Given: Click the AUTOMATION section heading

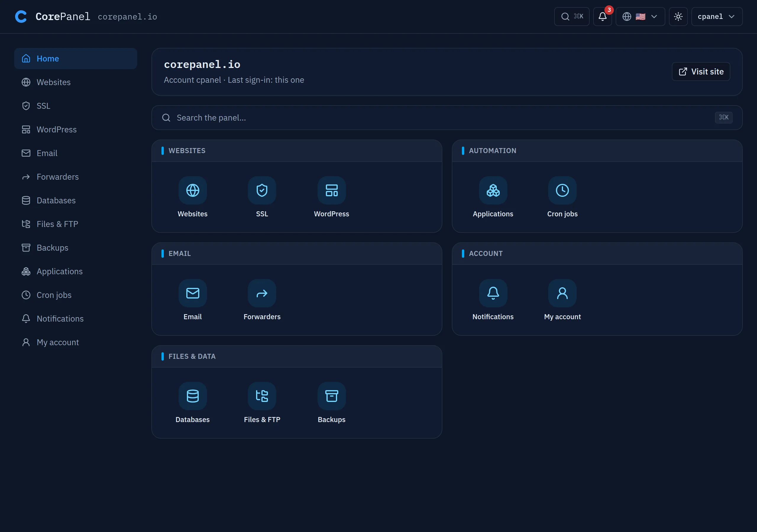Looking at the screenshot, I should pyautogui.click(x=493, y=151).
